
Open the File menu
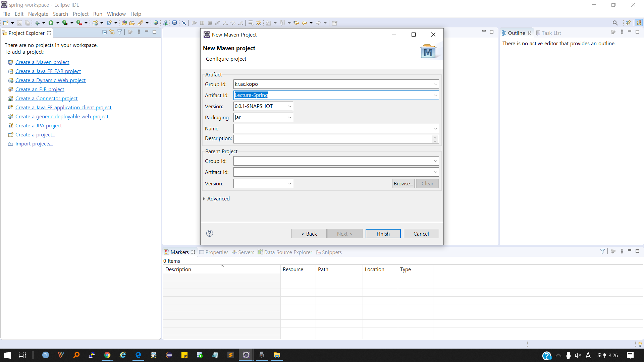pyautogui.click(x=6, y=14)
